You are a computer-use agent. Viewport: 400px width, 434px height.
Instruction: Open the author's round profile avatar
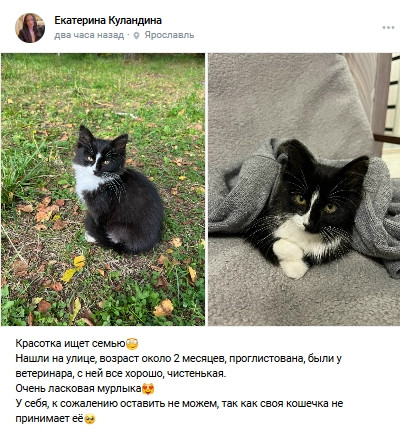(x=30, y=28)
